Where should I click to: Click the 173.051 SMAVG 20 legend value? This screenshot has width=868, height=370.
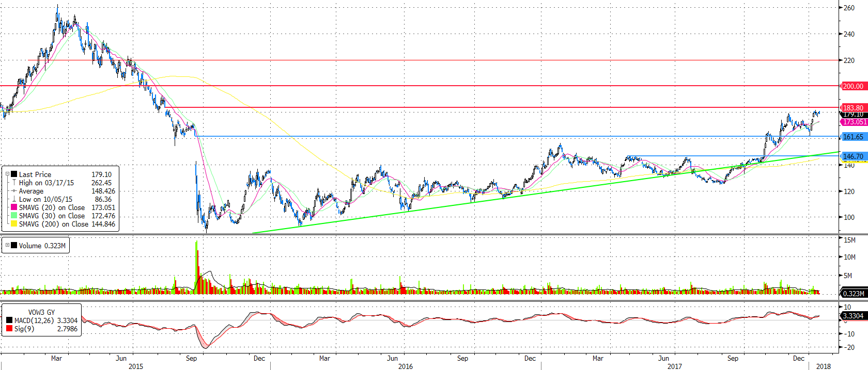click(x=103, y=207)
